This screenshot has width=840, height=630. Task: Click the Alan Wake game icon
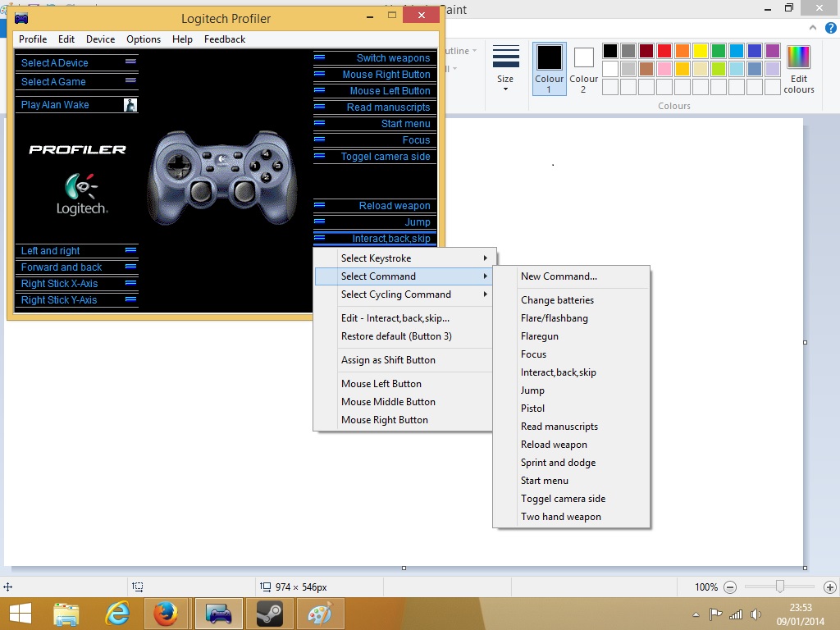(130, 104)
